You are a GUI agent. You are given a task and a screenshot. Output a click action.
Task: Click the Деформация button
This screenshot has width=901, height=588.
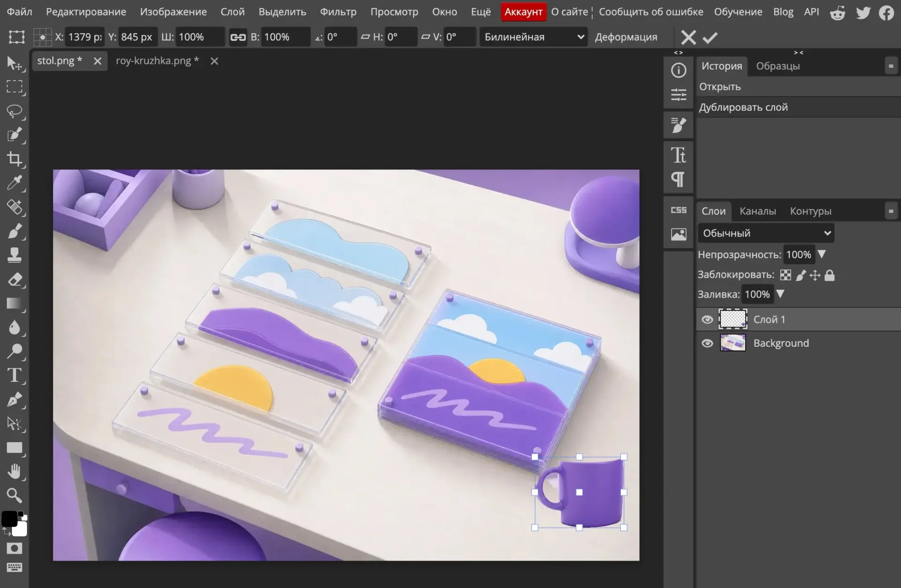[x=626, y=37]
